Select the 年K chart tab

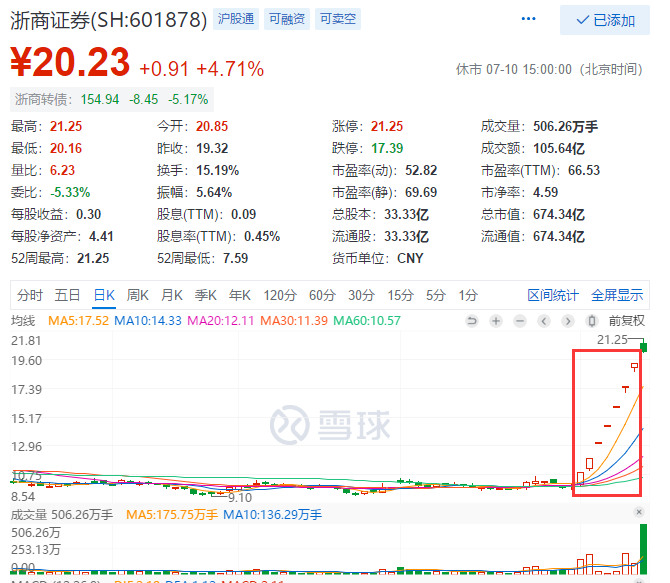pos(240,295)
